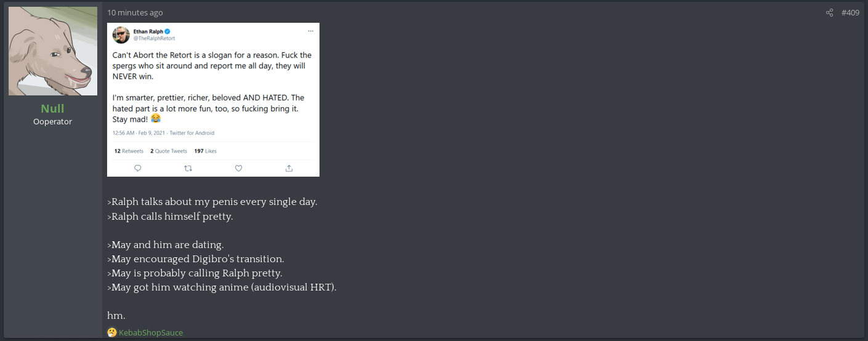Click the "2 Quote Tweets" count
The width and height of the screenshot is (868, 341).
point(169,151)
